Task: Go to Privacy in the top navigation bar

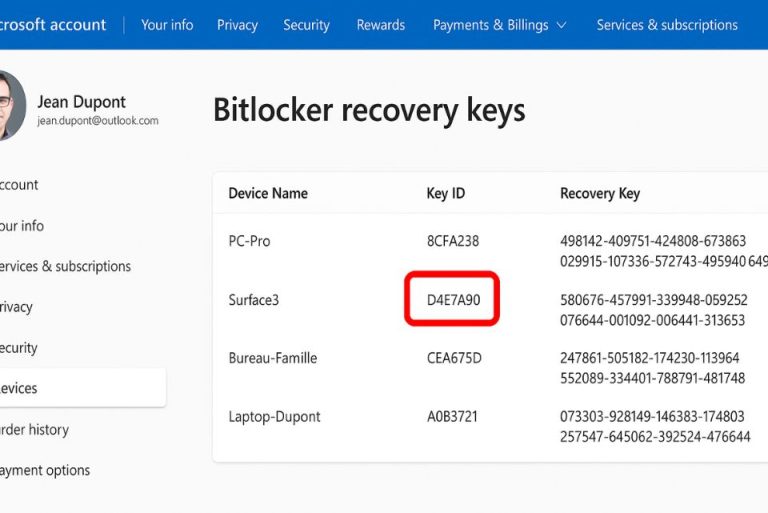Action: pyautogui.click(x=237, y=25)
